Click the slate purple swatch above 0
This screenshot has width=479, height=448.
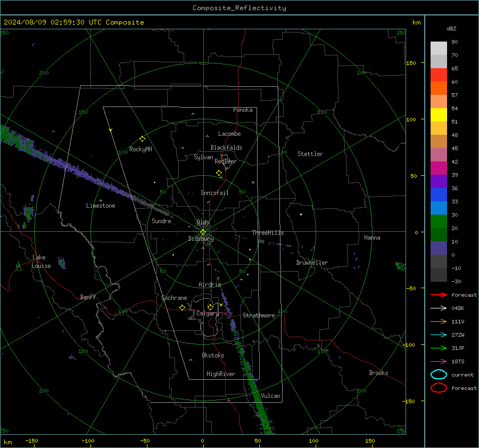click(439, 248)
